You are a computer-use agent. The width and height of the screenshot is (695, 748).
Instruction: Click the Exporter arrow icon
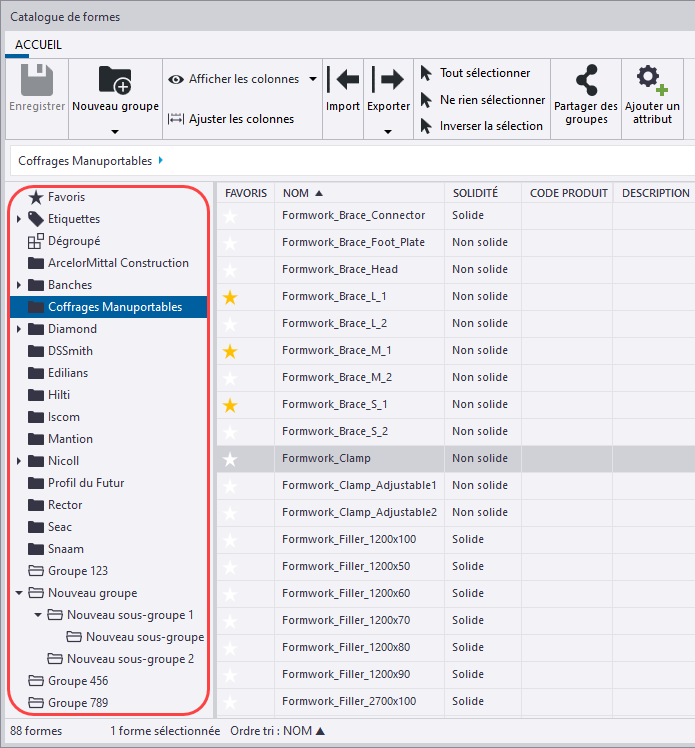tap(388, 80)
